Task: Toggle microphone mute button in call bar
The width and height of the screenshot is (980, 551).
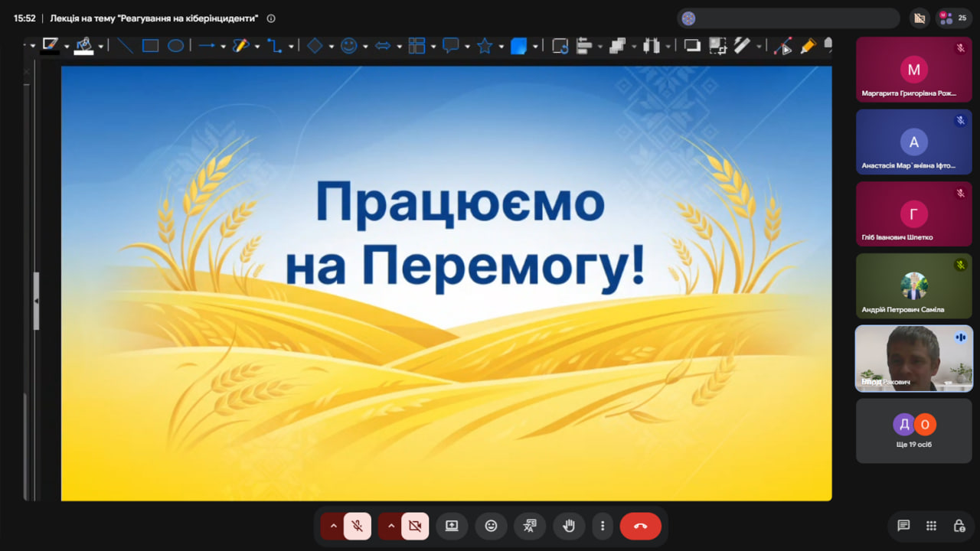Action: pos(358,526)
